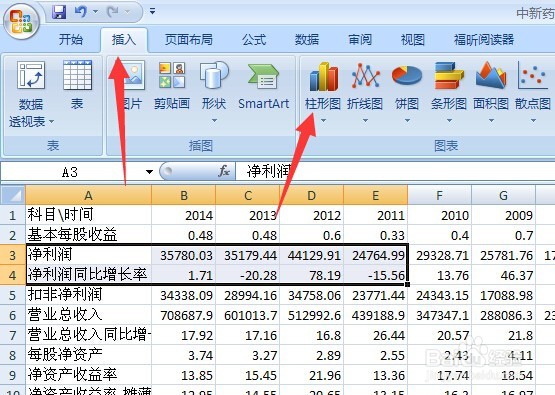
Task: Switch to the 插入 tab
Action: point(124,39)
